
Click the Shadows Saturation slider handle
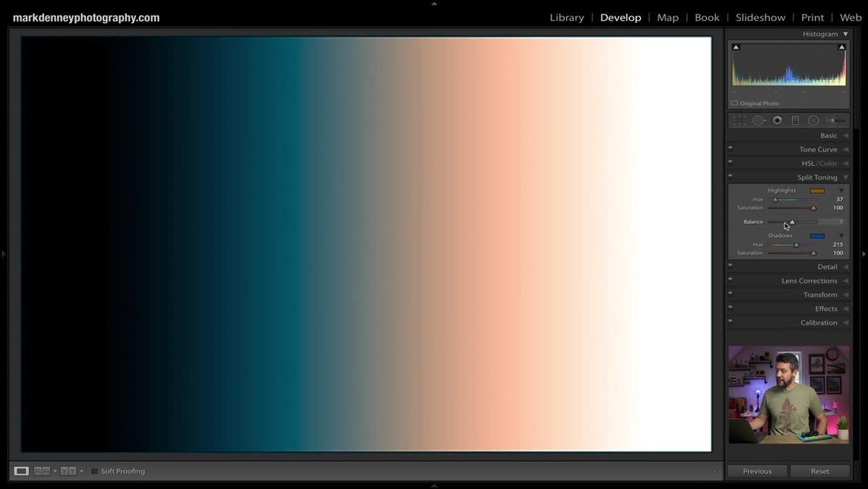813,253
